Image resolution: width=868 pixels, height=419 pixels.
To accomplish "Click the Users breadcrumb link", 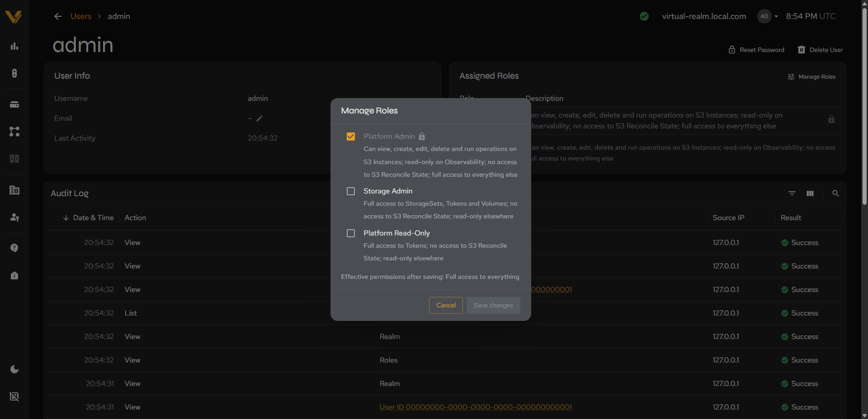I will pos(81,16).
